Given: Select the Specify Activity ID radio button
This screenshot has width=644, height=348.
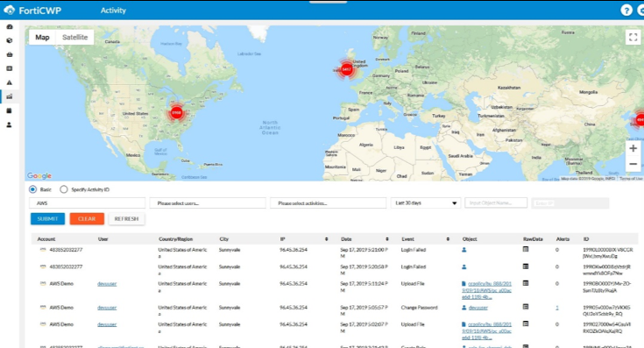Looking at the screenshot, I should [x=63, y=189].
